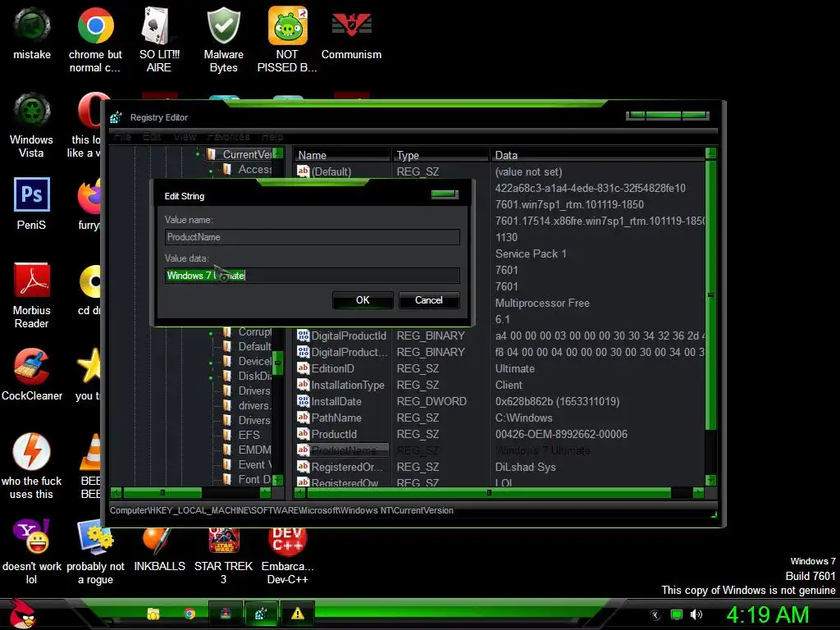The image size is (840, 630).
Task: Open the Favorites menu in Registry Editor
Action: pyautogui.click(x=230, y=137)
